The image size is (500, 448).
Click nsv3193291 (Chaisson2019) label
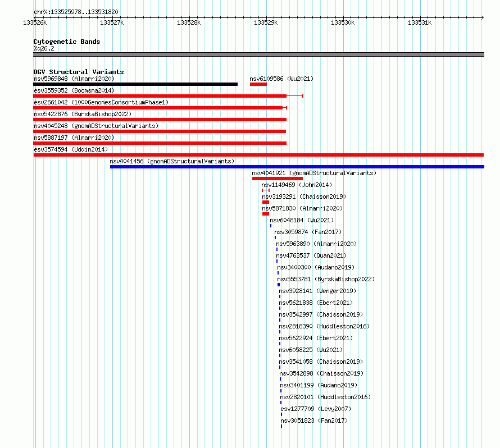304,196
